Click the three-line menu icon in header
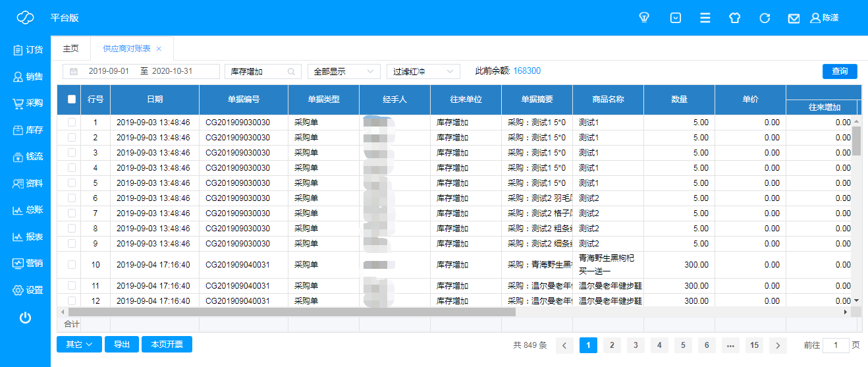Image resolution: width=868 pixels, height=367 pixels. click(x=705, y=18)
